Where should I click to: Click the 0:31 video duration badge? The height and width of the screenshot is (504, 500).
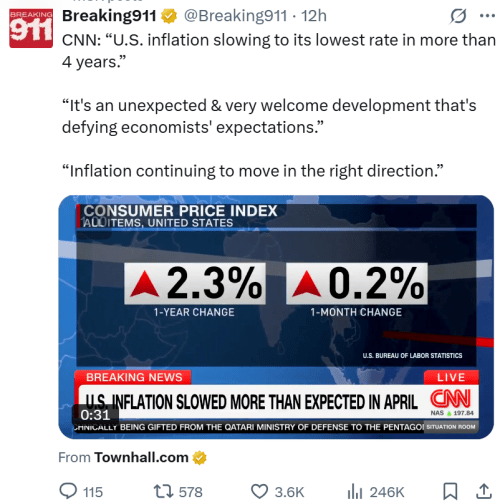tap(95, 415)
